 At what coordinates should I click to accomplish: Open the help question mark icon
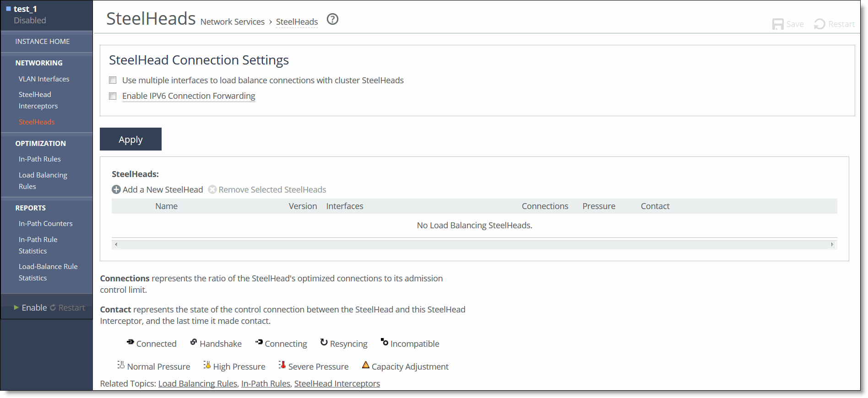click(x=332, y=19)
